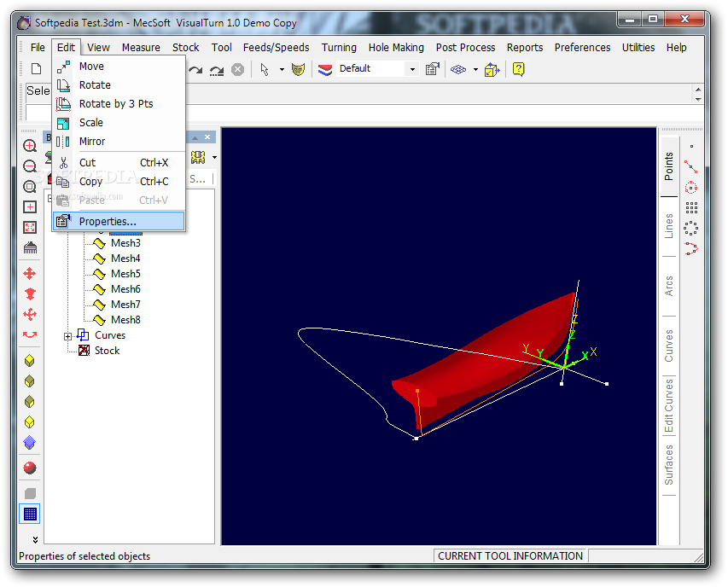Click the Zoom Window magnifier icon
Viewport: 728px width, 587px height.
(x=30, y=187)
